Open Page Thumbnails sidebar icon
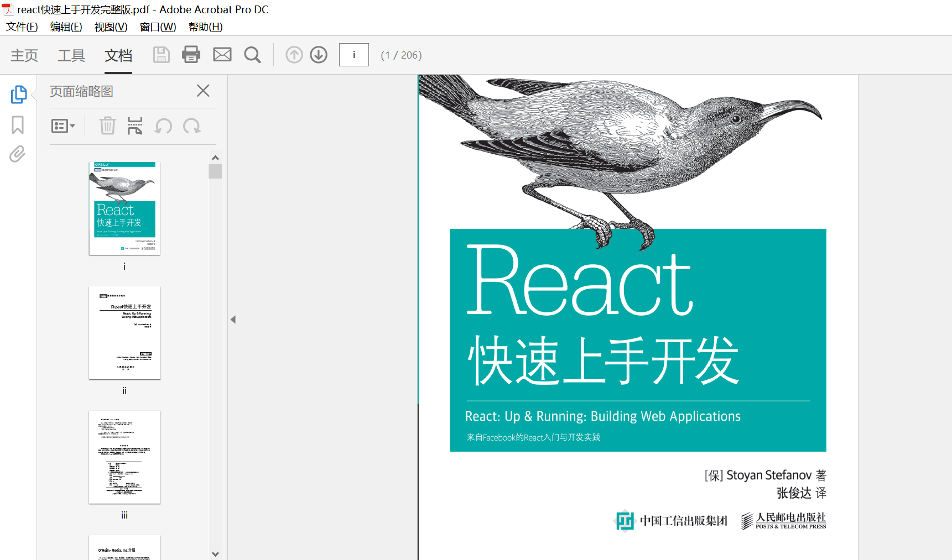 [18, 94]
